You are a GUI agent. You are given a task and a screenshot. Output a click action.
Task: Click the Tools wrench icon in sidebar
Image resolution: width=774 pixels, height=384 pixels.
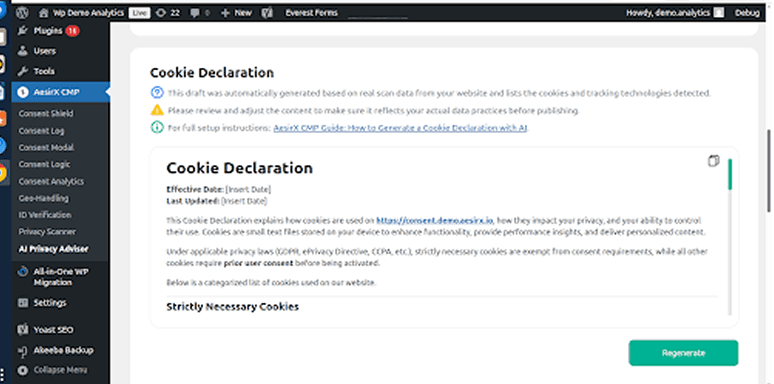(x=22, y=71)
